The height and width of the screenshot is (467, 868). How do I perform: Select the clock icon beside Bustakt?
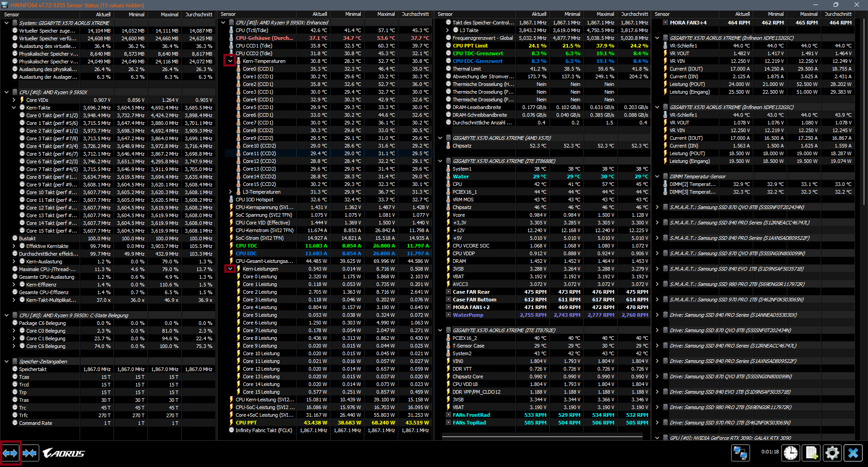click(x=15, y=238)
